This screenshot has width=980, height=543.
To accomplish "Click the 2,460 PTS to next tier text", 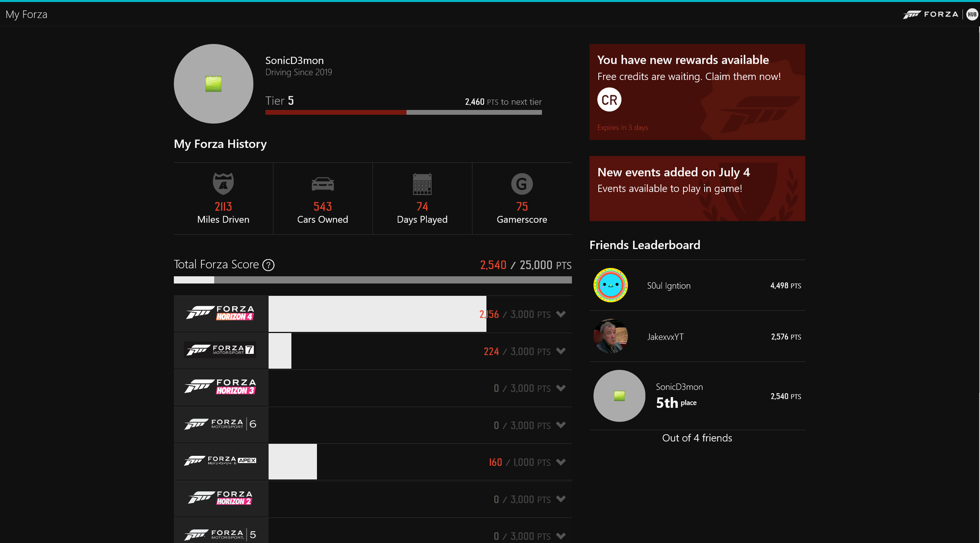I will tap(503, 102).
